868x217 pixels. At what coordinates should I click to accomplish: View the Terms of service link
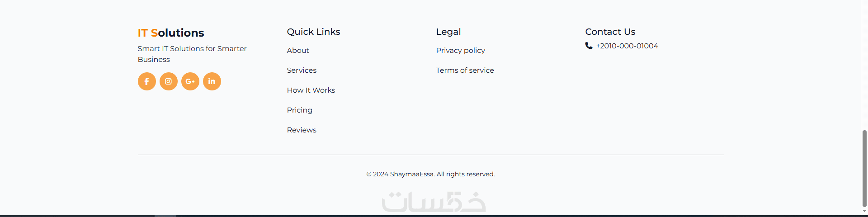click(465, 71)
